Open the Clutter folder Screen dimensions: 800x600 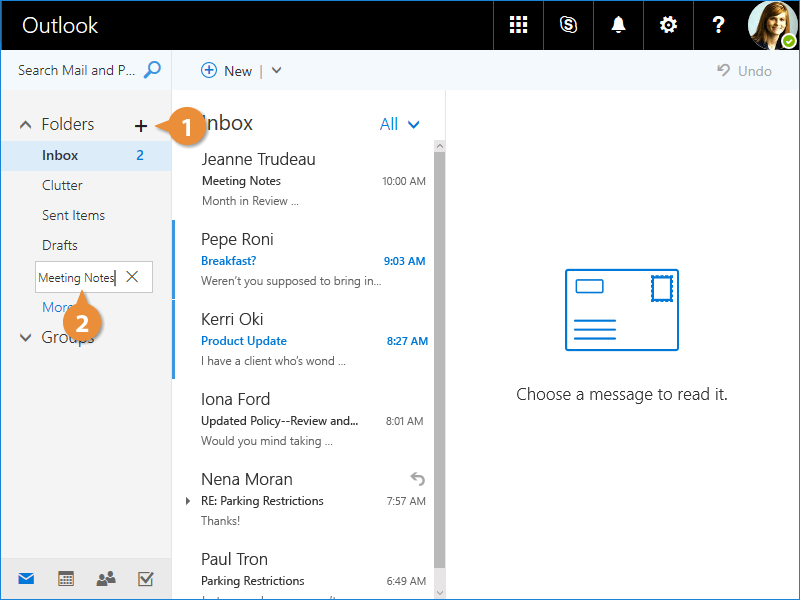pyautogui.click(x=62, y=185)
